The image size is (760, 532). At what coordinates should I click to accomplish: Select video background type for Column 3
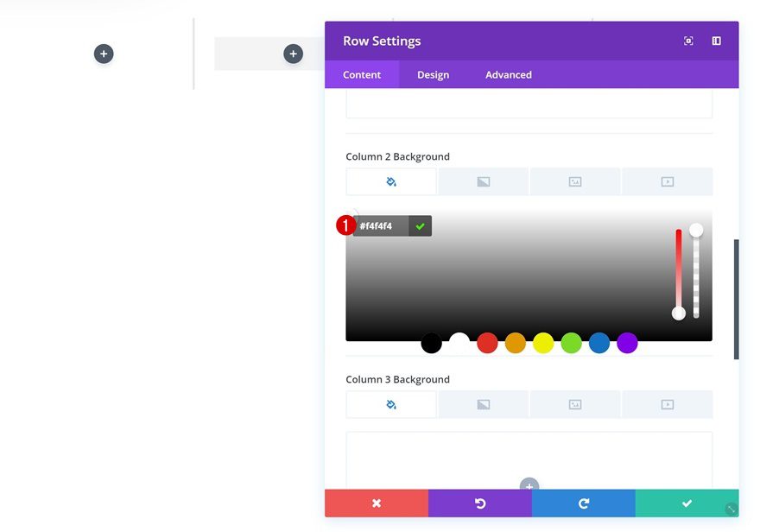[668, 403]
